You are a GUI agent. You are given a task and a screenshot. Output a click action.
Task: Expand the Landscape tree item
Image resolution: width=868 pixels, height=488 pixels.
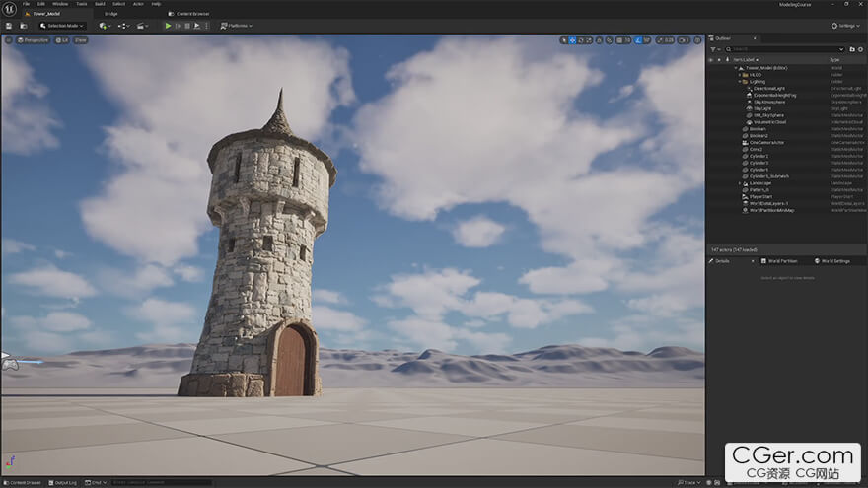(x=740, y=183)
